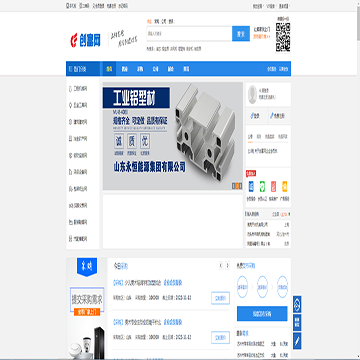The height and width of the screenshot is (360, 360).
Task: Click the quote button on the second purchase listing
Action: coord(220,337)
